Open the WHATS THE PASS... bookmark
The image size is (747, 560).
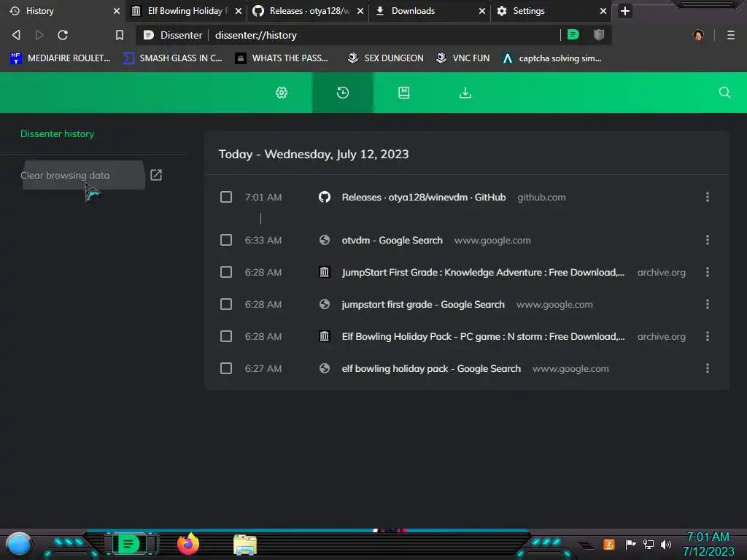282,58
